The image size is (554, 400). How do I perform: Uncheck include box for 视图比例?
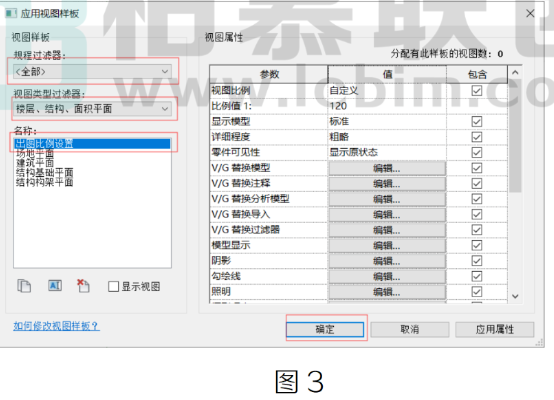(477, 91)
